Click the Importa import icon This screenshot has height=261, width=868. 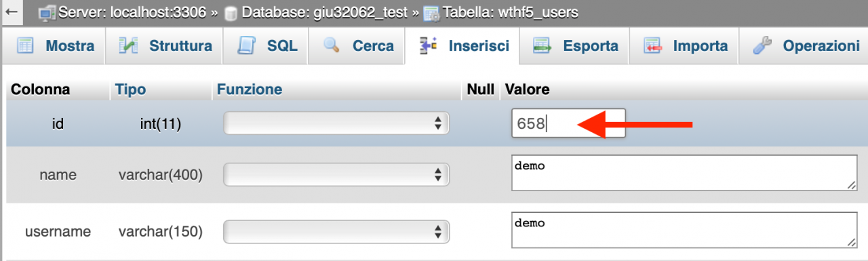tap(652, 46)
